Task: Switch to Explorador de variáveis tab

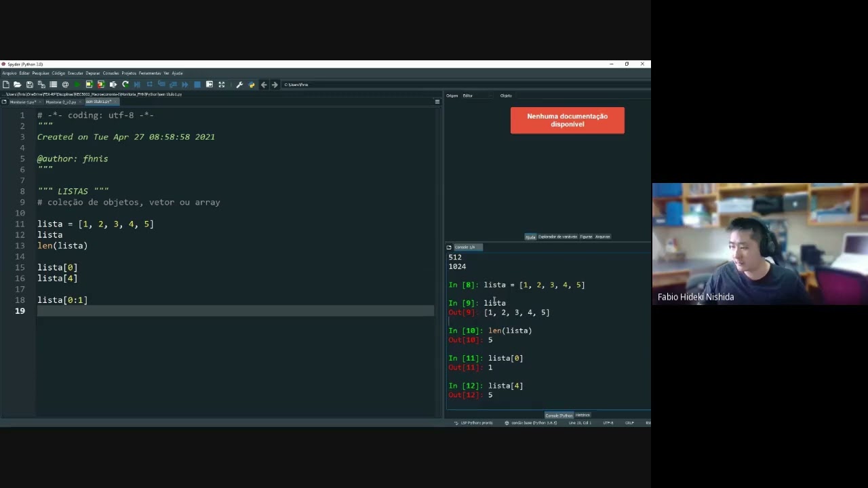Action: 557,237
